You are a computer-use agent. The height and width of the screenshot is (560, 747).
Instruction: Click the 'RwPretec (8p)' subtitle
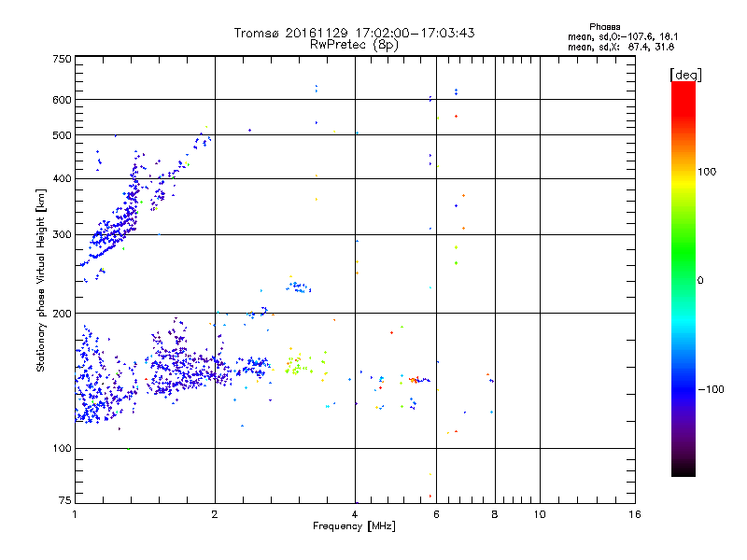[354, 45]
